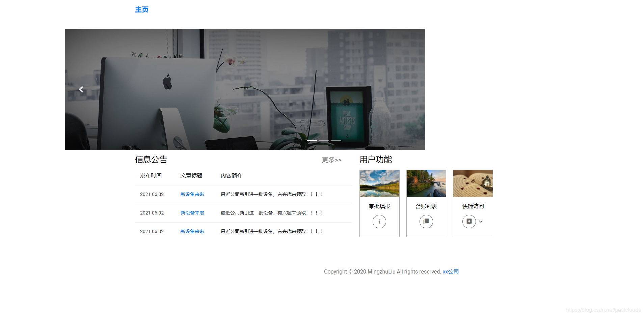Select first carousel indicator bar

[x=312, y=141]
